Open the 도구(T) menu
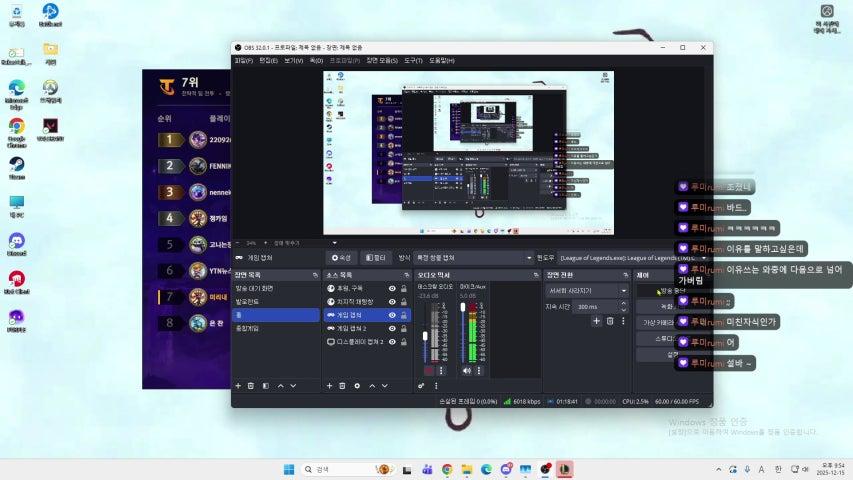Screen dimensions: 853x480 (x=414, y=61)
